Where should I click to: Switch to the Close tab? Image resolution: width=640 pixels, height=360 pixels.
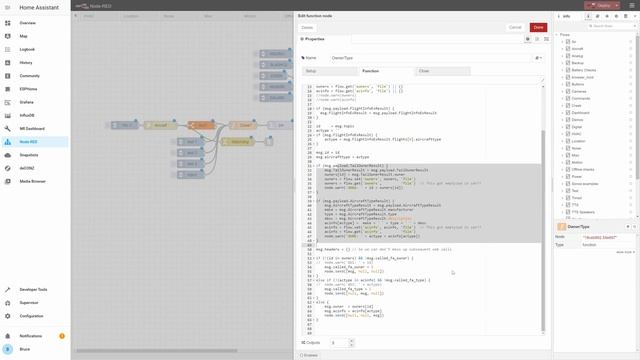click(x=443, y=71)
